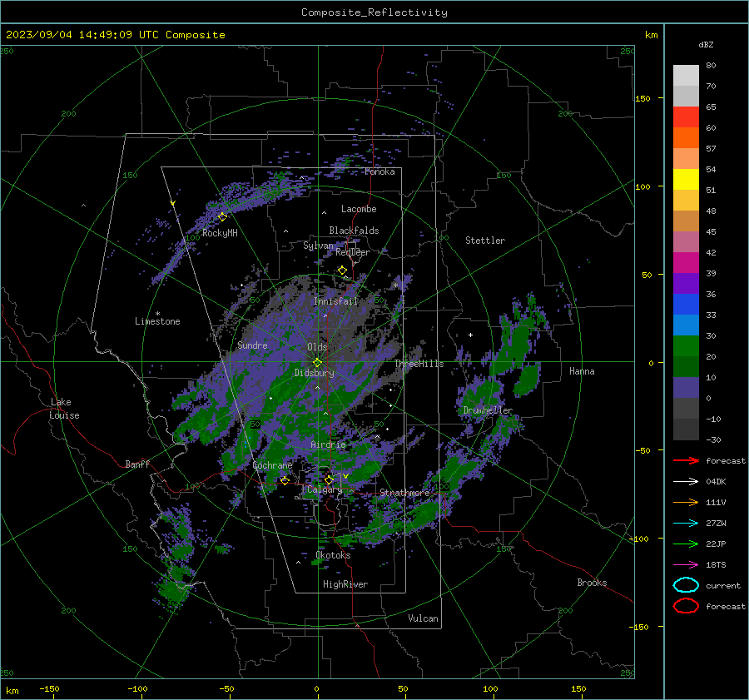This screenshot has height=700, width=749.
Task: Click the Airdrie city label
Action: click(328, 444)
